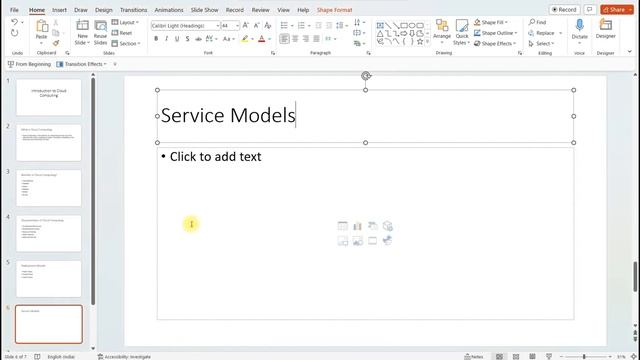Select the text box shape tool
The image size is (640, 360).
[380, 25]
